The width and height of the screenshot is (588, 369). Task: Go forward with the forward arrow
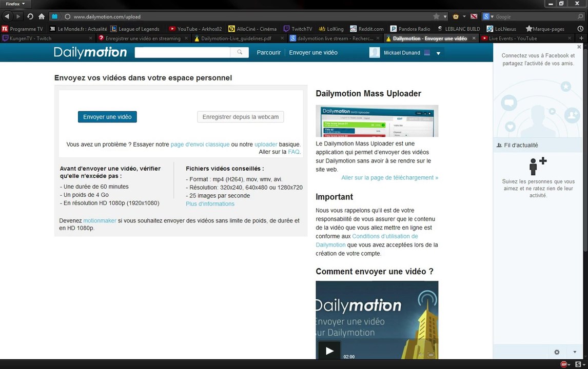(18, 16)
